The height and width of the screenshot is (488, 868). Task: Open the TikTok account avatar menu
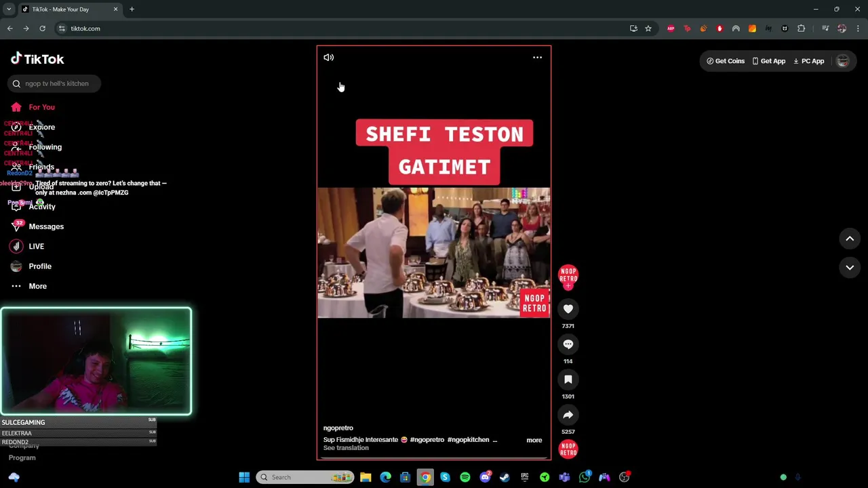(x=842, y=61)
